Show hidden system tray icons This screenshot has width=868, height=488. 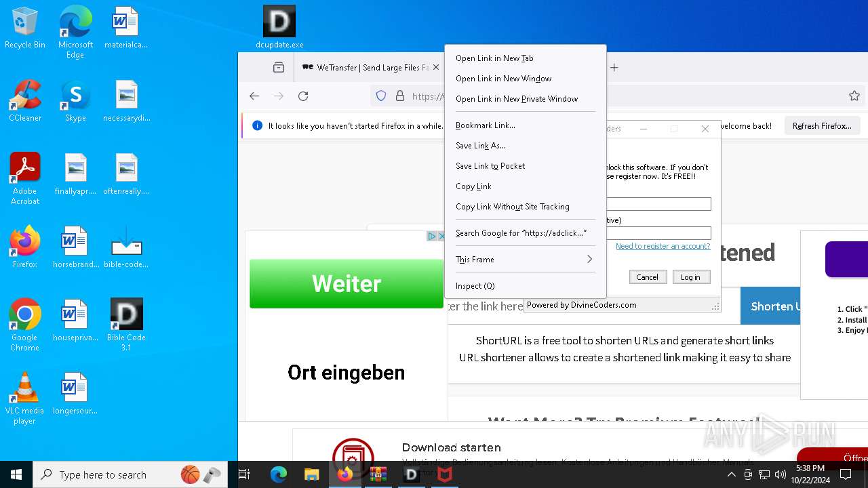[x=731, y=474]
